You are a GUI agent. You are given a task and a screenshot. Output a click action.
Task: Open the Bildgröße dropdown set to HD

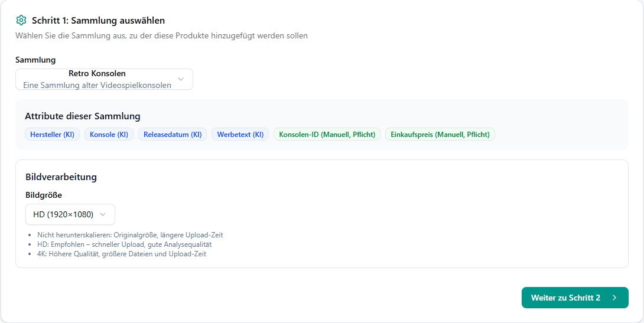pos(70,214)
